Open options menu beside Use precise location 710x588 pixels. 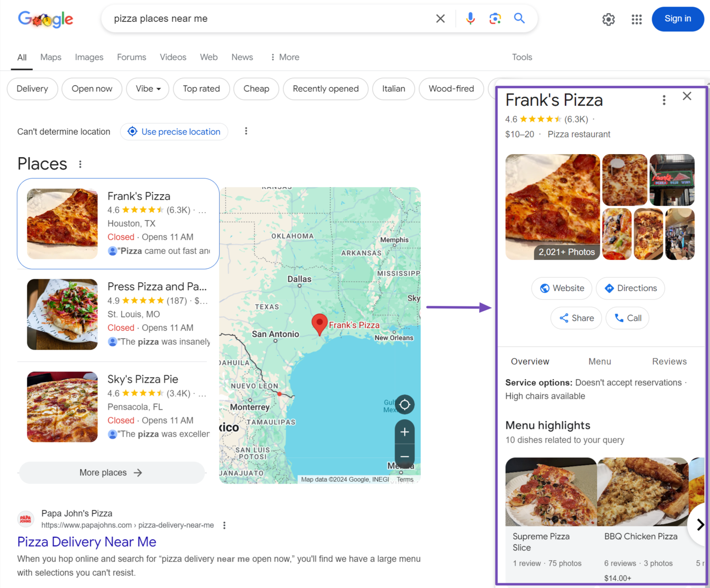tap(246, 131)
